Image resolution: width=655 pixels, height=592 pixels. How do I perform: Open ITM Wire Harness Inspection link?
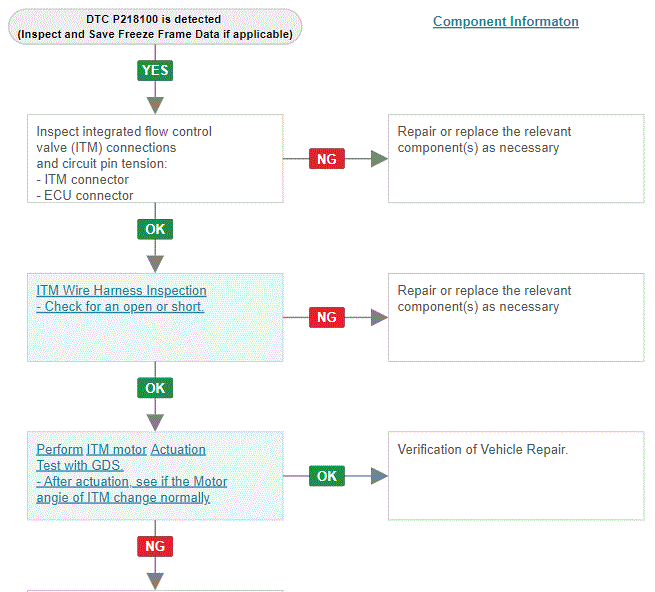[x=121, y=290]
